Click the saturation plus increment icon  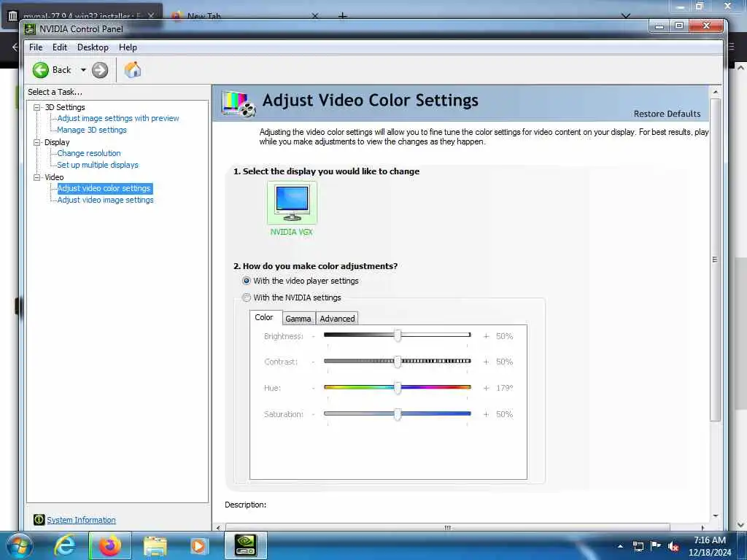[x=486, y=414]
